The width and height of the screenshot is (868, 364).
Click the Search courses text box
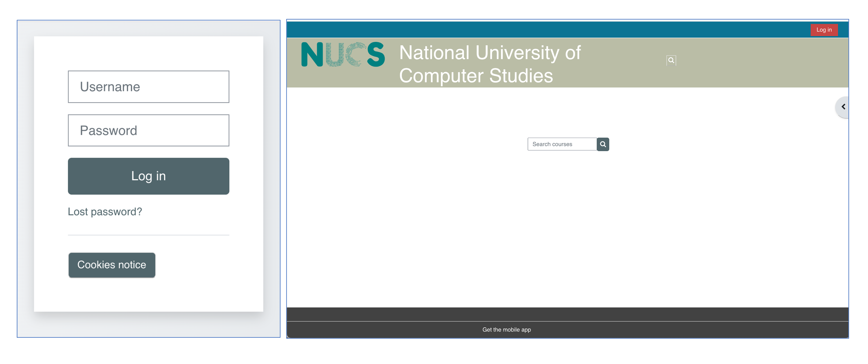(x=562, y=144)
